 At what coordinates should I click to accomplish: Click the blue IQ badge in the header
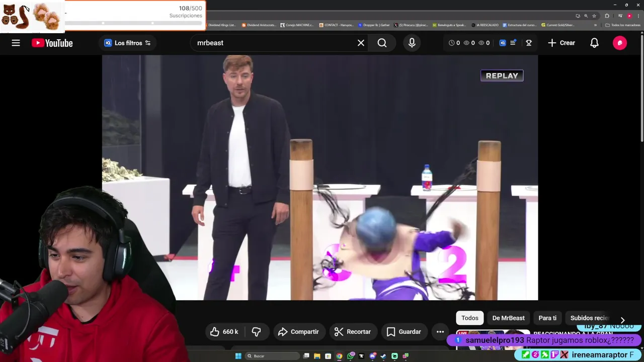[503, 43]
